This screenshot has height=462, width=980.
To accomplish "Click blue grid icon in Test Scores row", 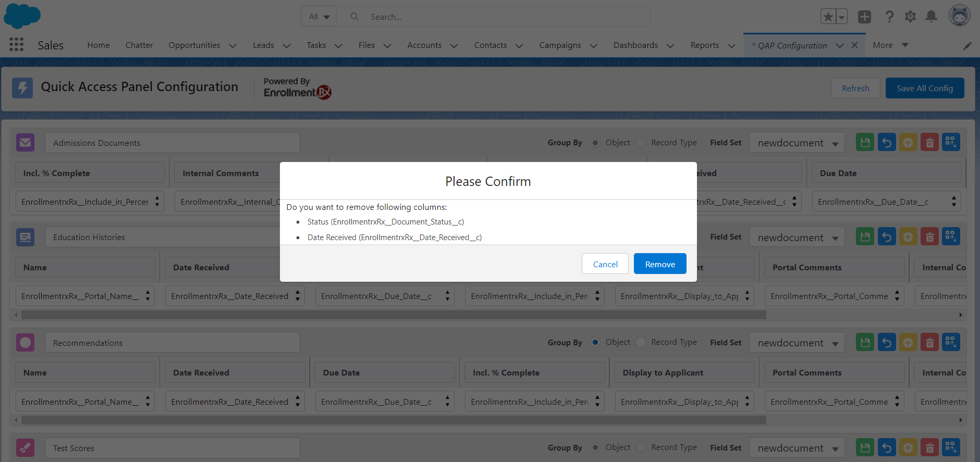I will point(951,447).
